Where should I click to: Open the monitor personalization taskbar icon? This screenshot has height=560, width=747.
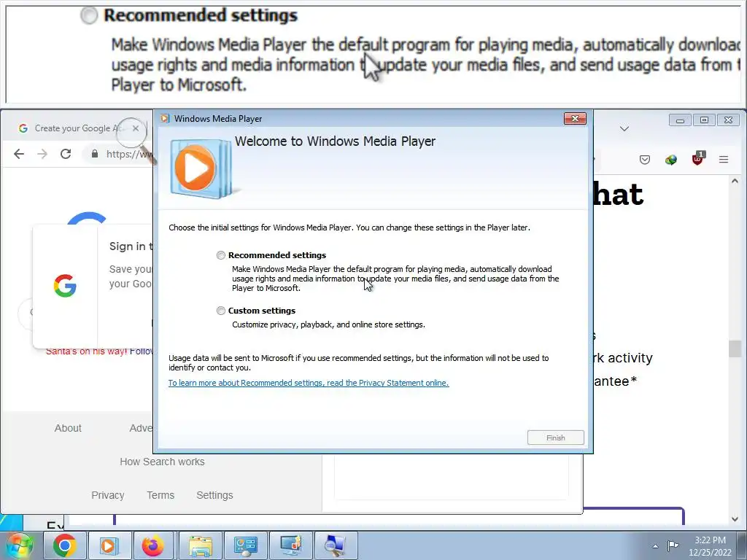[x=290, y=545]
